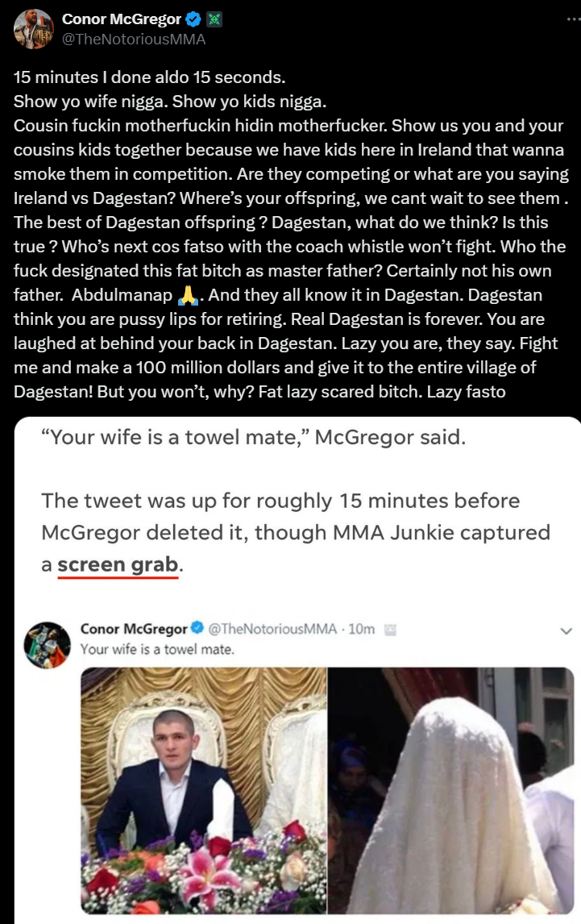Click the small grey icon after the 10m timestamp
The width and height of the screenshot is (581, 924).
[x=390, y=630]
